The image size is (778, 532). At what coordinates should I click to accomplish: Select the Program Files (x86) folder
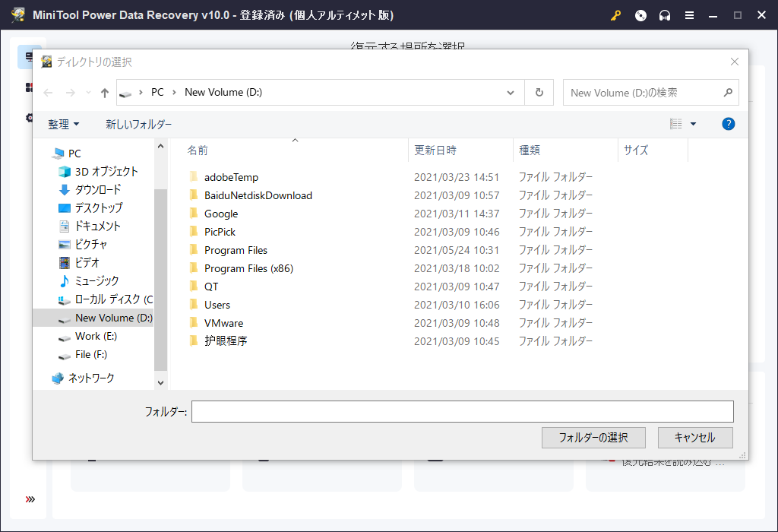[248, 268]
